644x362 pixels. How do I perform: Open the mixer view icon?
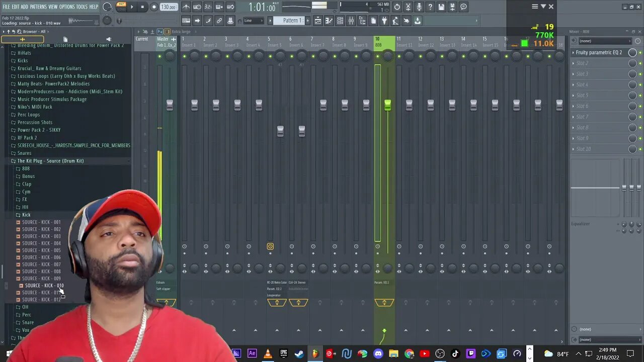[x=351, y=21]
